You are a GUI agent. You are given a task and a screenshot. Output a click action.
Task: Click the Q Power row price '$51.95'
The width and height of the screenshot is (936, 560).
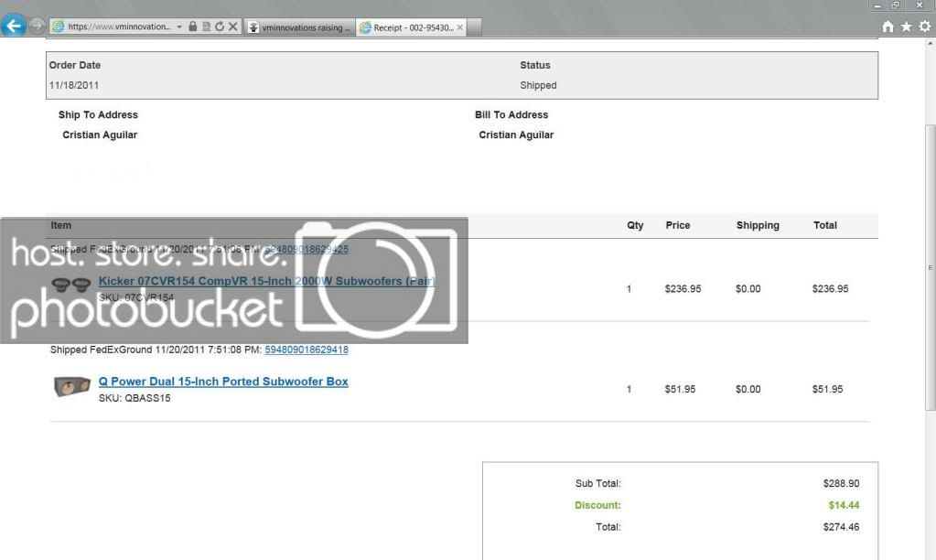(x=680, y=389)
